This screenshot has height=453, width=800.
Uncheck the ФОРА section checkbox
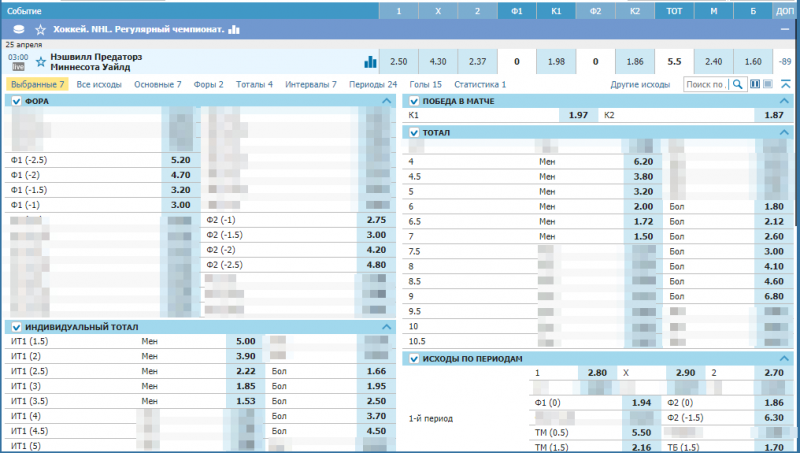point(16,101)
